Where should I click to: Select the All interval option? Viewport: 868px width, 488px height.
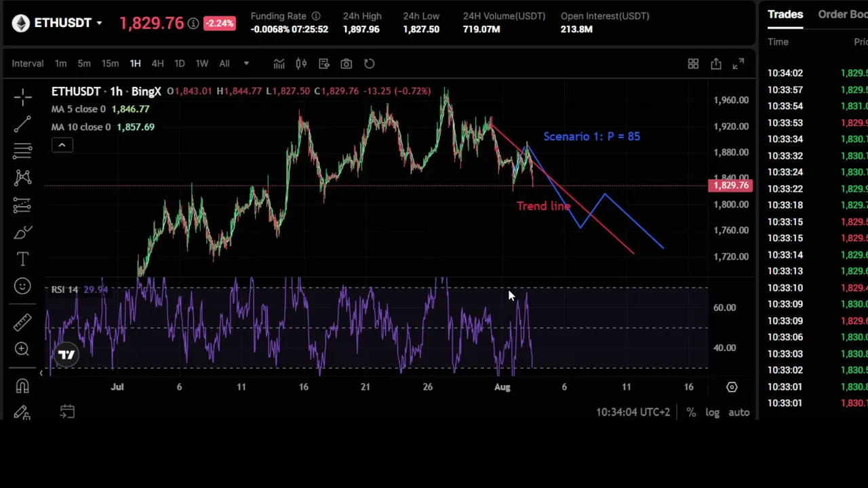pyautogui.click(x=224, y=64)
